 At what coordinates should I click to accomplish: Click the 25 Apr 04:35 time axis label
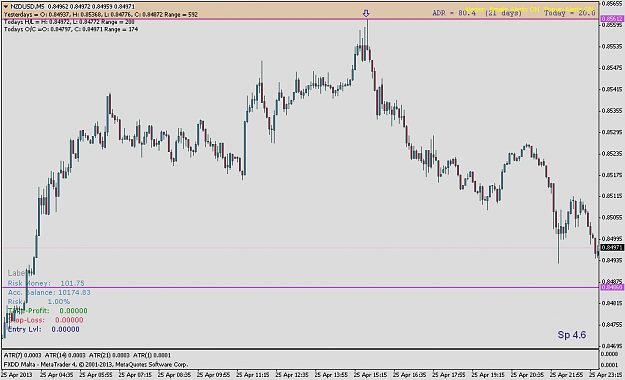pyautogui.click(x=56, y=375)
